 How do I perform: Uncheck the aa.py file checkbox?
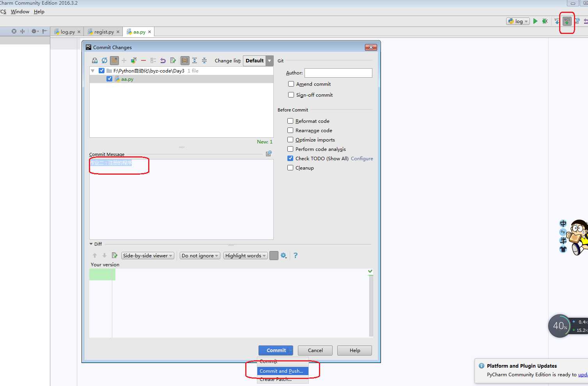(x=109, y=79)
